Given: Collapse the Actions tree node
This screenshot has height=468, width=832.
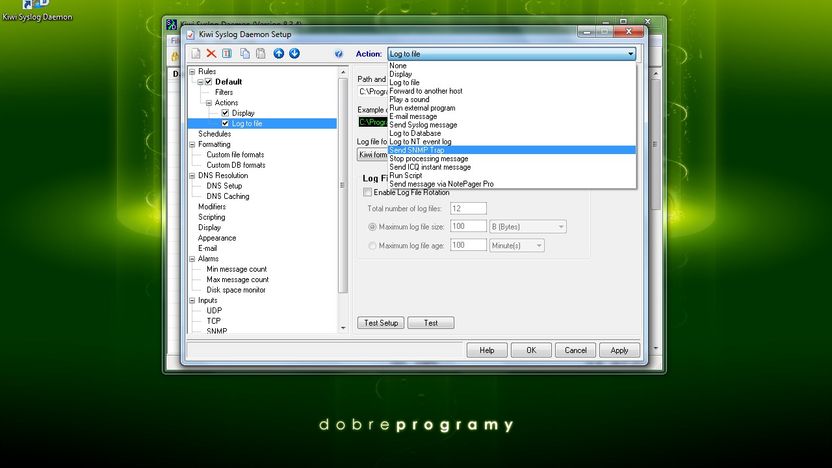Looking at the screenshot, I should [209, 103].
